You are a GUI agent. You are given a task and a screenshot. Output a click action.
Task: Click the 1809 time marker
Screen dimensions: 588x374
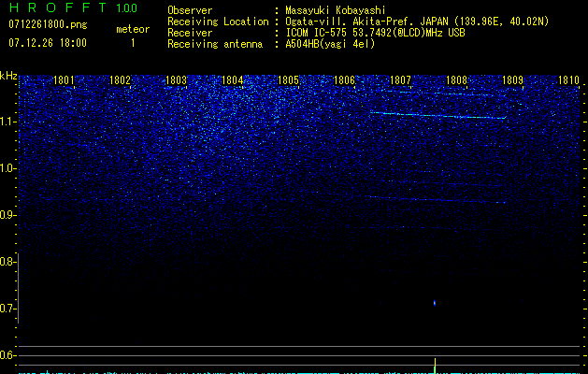[x=512, y=80]
